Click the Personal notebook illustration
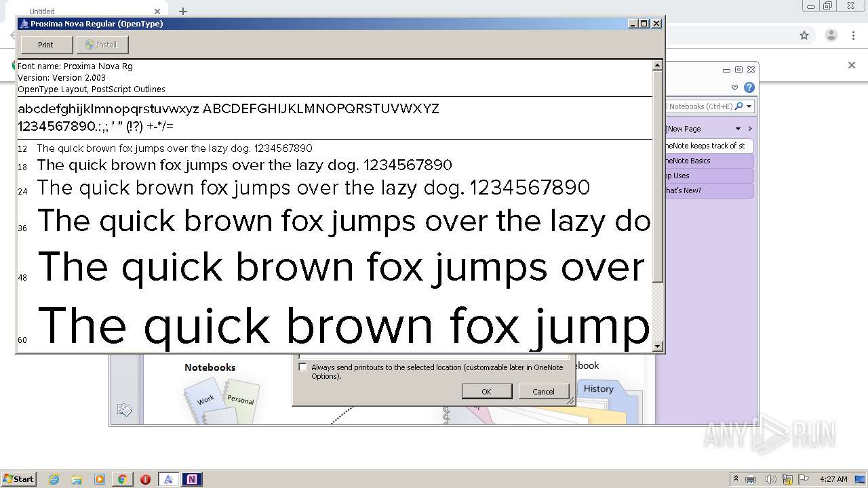 [x=240, y=400]
